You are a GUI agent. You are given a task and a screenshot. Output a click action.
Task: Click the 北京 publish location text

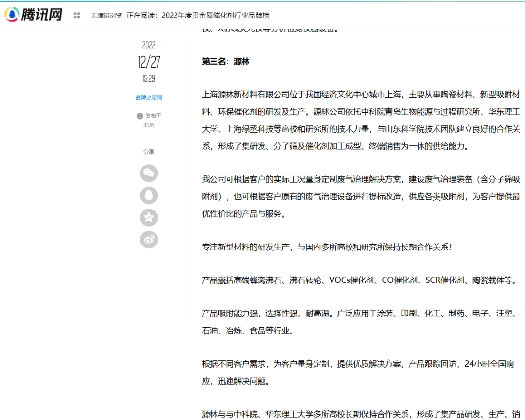[149, 125]
